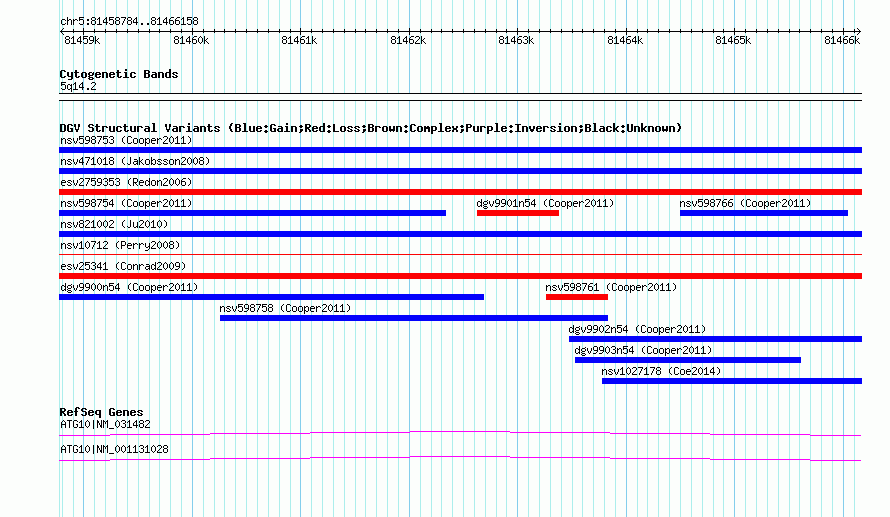
Task: Click the Cytogenetic Bands track heading
Action: pyautogui.click(x=119, y=74)
